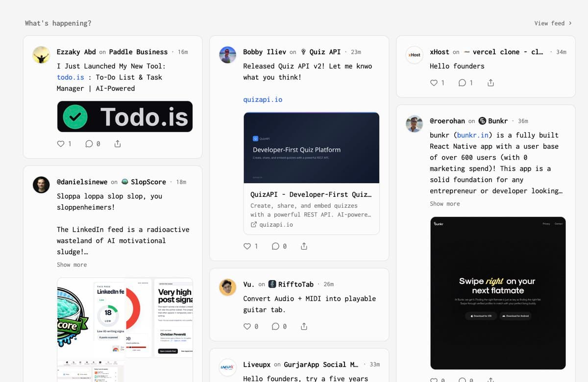
Task: Click the SlopScore product icon
Action: click(125, 182)
